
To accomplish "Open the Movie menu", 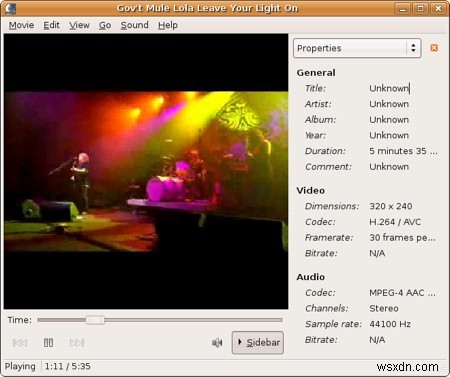I will (21, 25).
